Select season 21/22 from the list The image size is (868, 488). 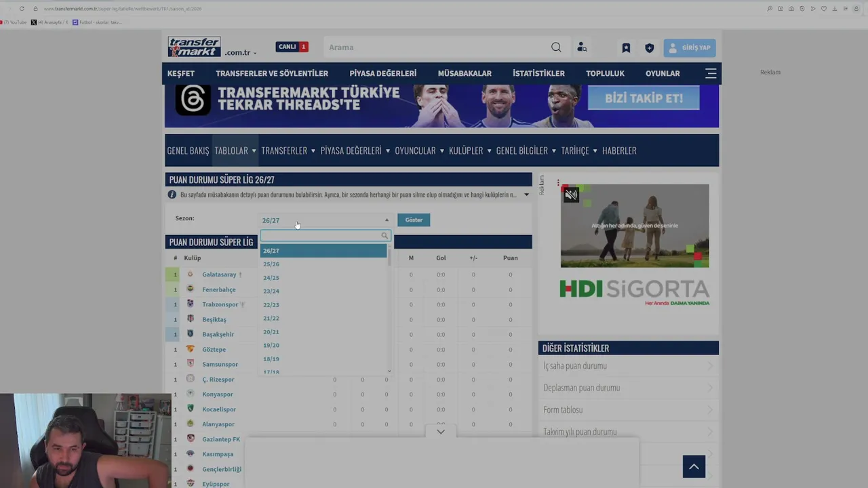tap(323, 319)
